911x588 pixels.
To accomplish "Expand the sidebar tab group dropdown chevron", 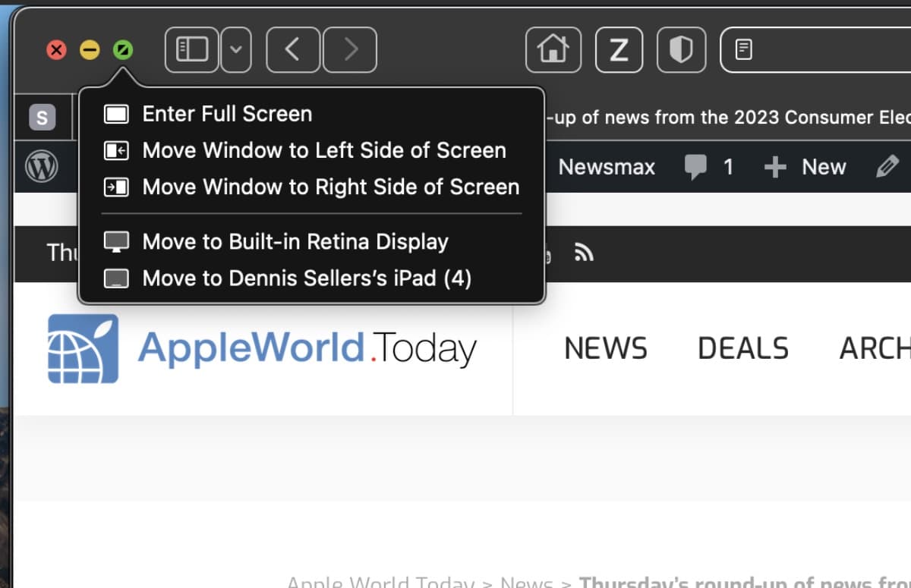I will coord(236,50).
